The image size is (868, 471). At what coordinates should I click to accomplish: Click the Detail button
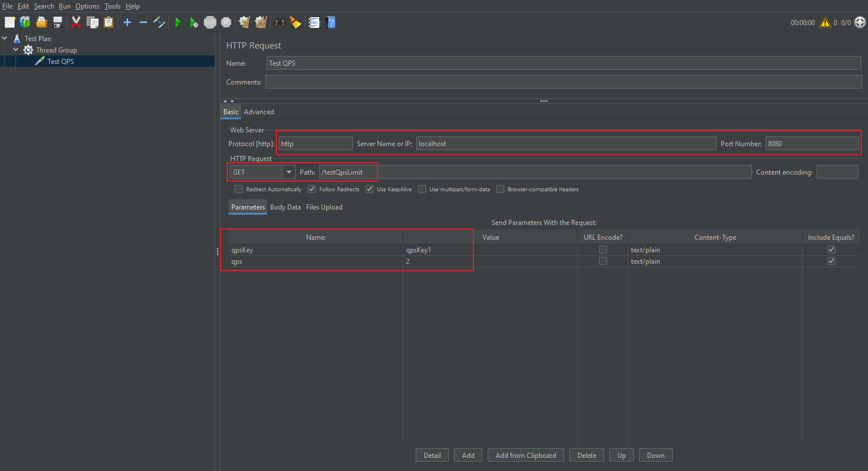[x=432, y=456]
